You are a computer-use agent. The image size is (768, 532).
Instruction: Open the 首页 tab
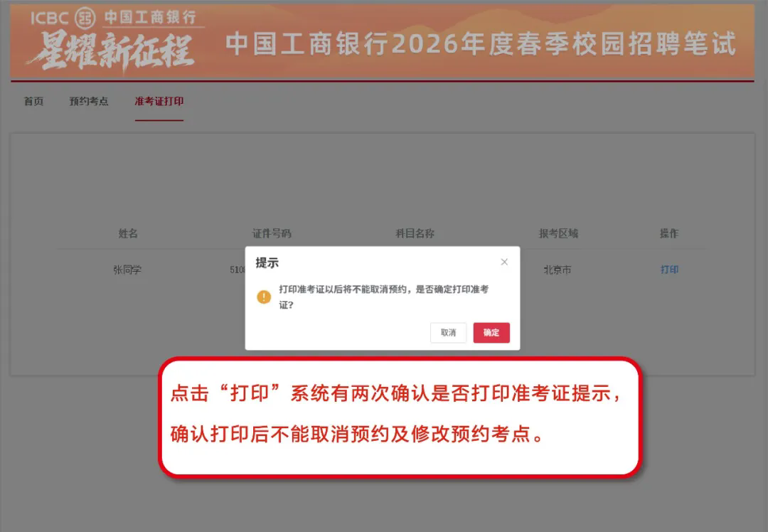[34, 102]
